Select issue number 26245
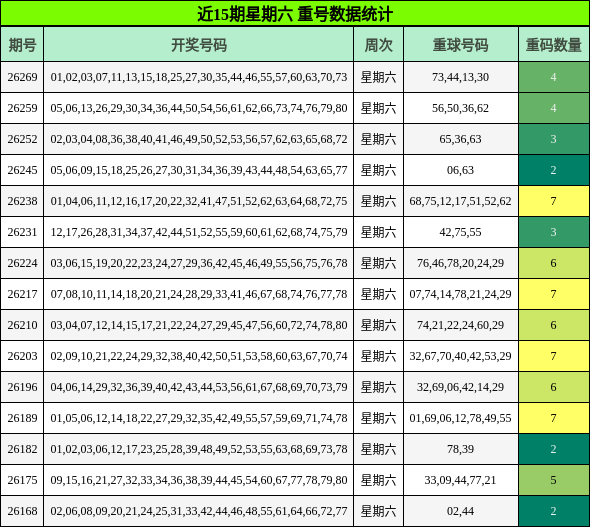Image resolution: width=590 pixels, height=527 pixels. (22, 170)
